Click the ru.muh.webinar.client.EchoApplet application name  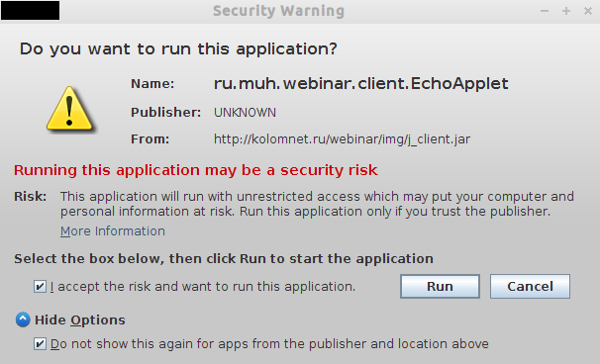(x=360, y=84)
